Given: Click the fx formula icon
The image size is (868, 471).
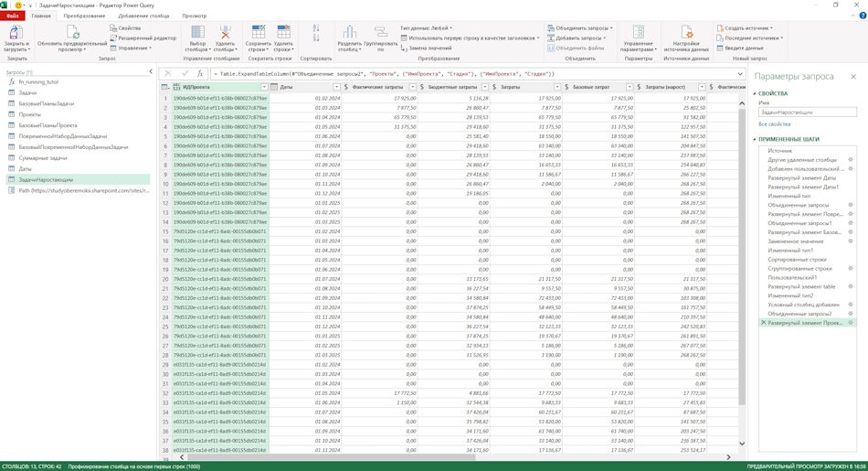Looking at the screenshot, I should [200, 74].
